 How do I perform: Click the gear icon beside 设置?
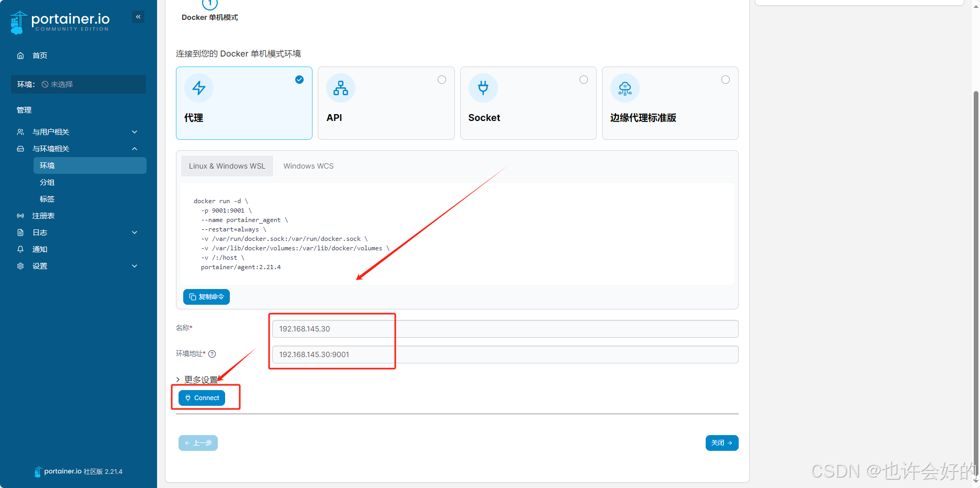coord(20,266)
